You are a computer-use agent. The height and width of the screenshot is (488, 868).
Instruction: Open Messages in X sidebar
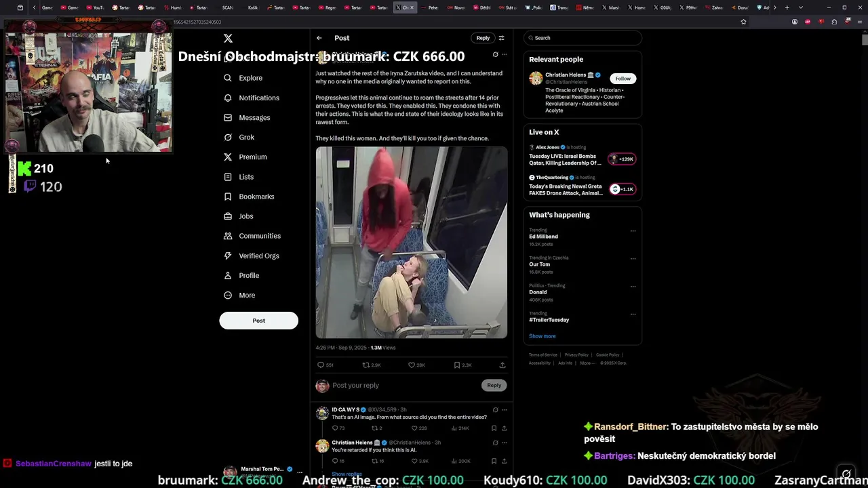coord(247,117)
